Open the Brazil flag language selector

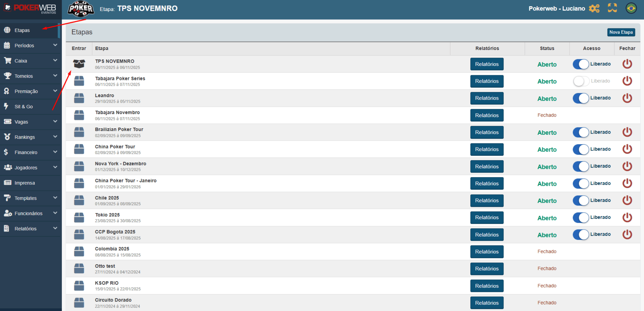(631, 8)
